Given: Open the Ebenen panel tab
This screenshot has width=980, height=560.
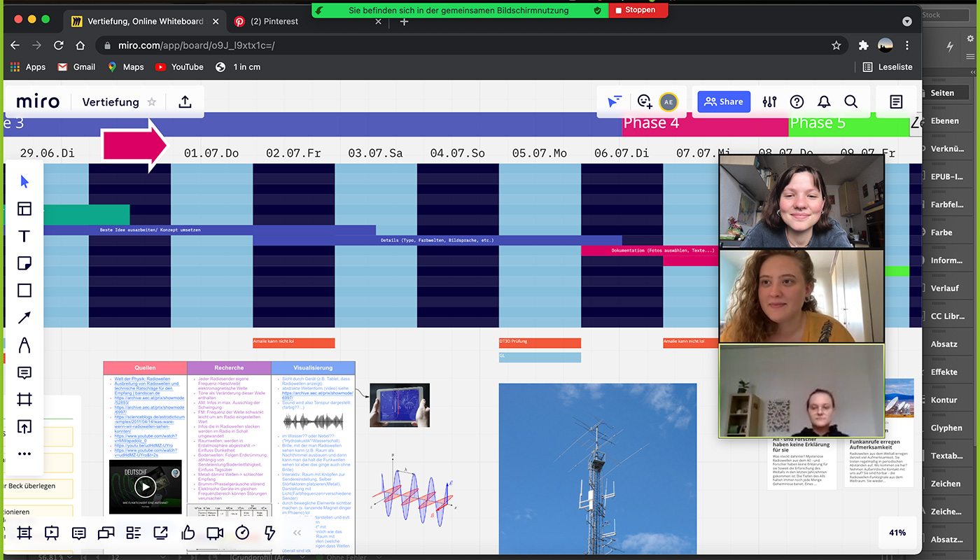Looking at the screenshot, I should (944, 120).
